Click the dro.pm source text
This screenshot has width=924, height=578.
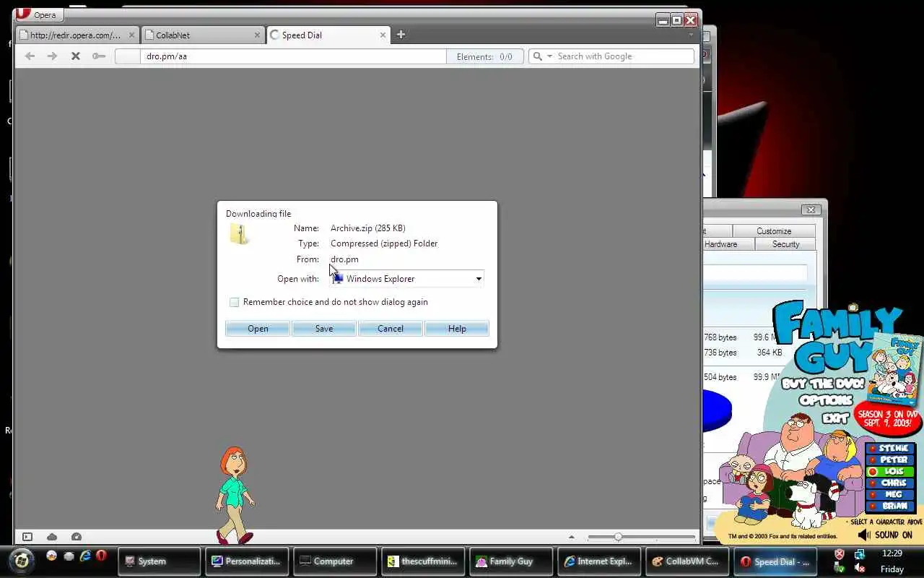(344, 259)
